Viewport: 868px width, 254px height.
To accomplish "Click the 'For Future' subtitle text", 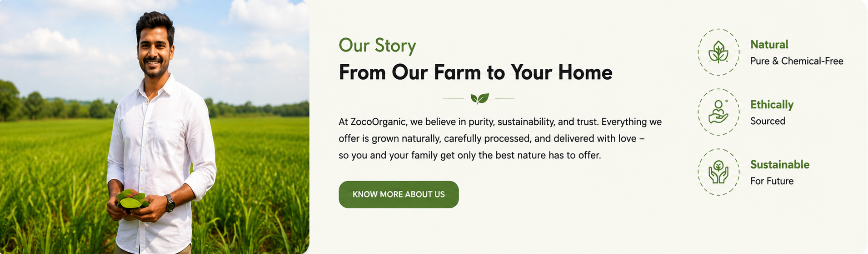I will (772, 181).
